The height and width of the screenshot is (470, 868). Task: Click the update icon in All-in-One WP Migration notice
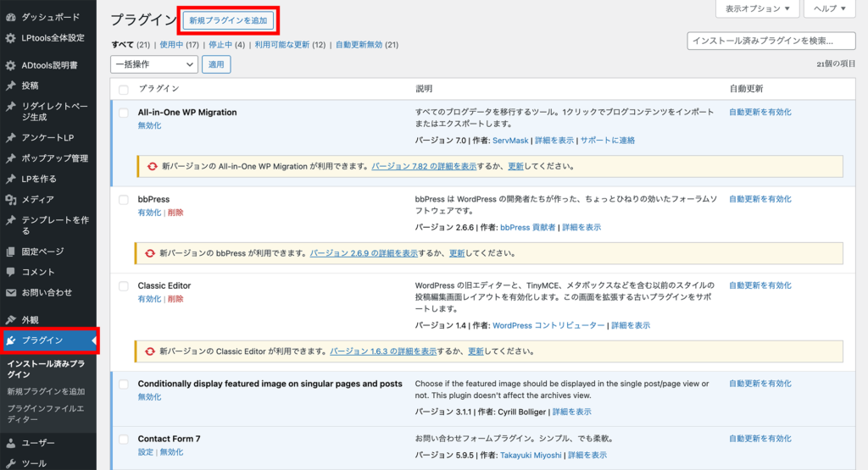(152, 167)
